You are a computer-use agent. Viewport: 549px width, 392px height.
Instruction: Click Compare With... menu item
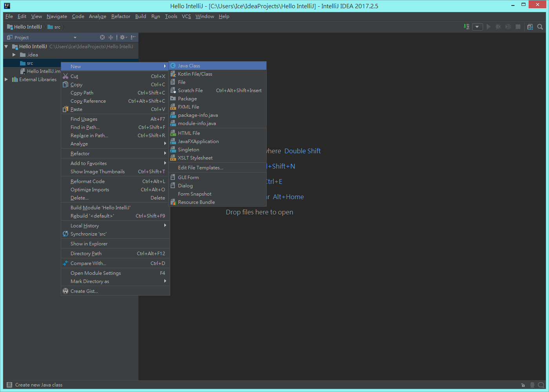[115, 263]
